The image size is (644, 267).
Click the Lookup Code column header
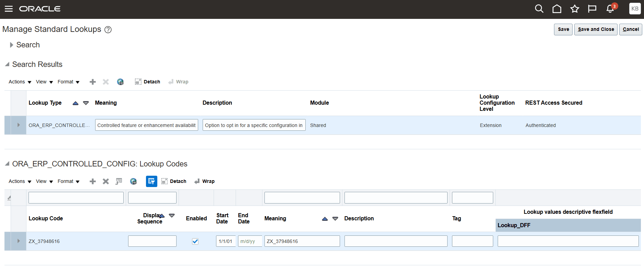tap(46, 218)
